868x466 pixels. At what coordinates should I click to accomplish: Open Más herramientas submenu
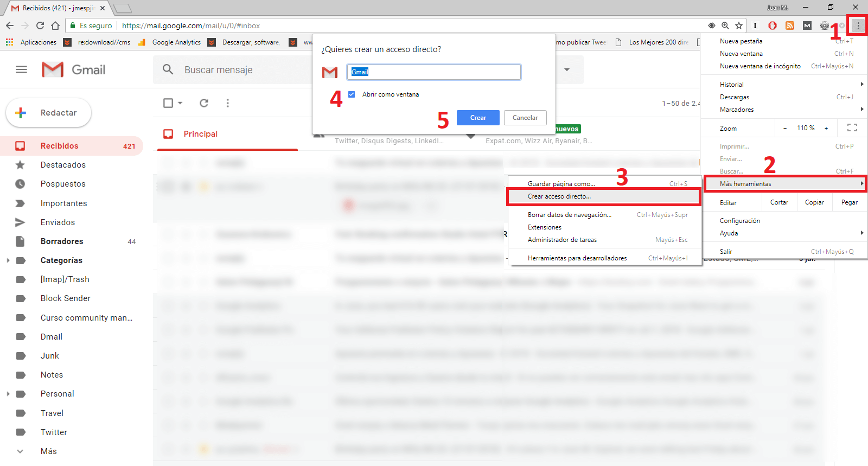(784, 184)
